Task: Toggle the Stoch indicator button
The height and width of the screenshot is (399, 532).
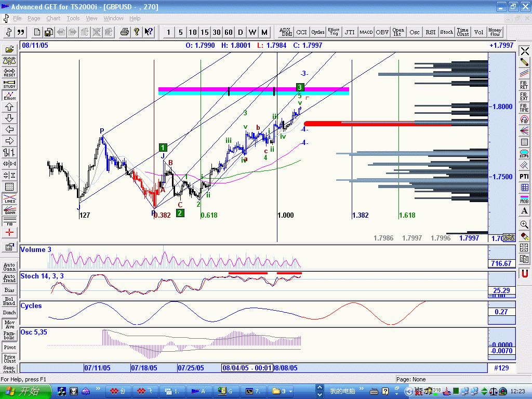Action: (447, 32)
